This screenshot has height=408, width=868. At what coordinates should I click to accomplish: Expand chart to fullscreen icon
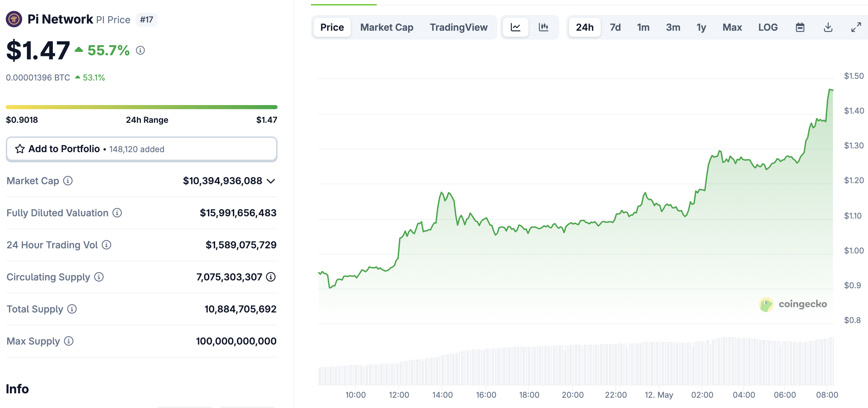856,27
